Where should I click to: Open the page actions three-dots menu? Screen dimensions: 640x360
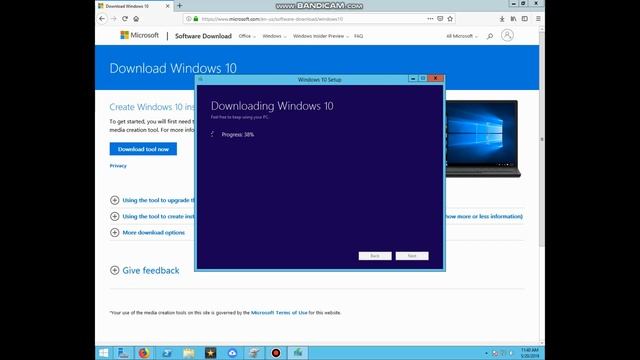(x=430, y=19)
